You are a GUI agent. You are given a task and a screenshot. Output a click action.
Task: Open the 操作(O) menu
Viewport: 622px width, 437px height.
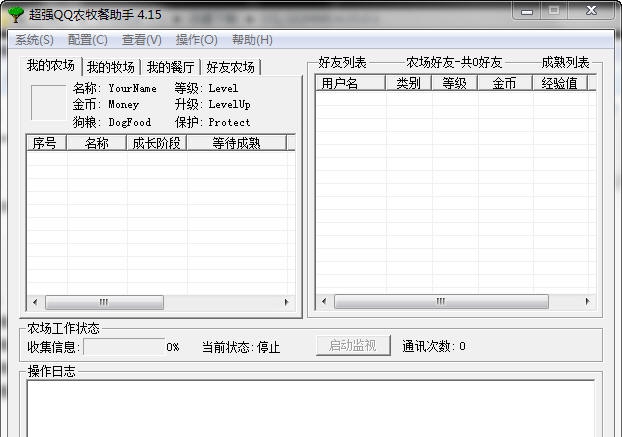pos(197,40)
